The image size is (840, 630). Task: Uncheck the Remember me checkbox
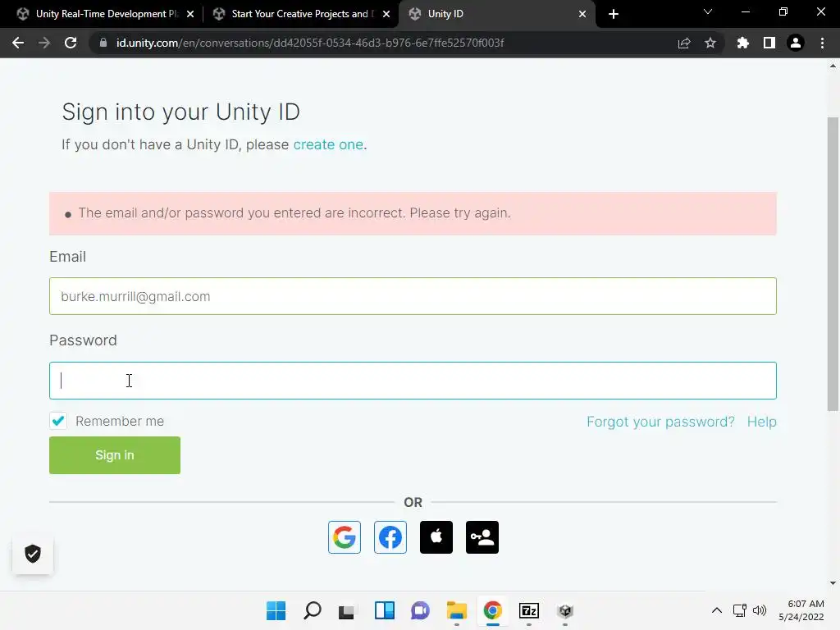(58, 421)
